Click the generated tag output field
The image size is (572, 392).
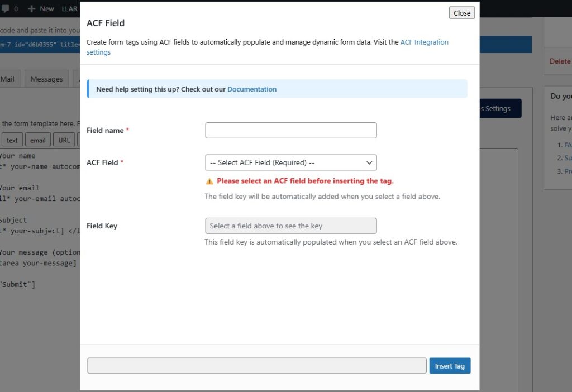click(x=257, y=366)
